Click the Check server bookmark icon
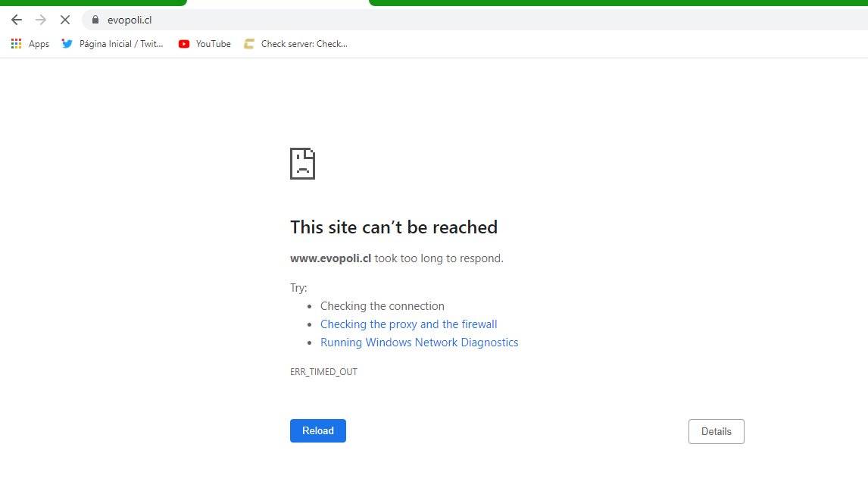 (249, 44)
